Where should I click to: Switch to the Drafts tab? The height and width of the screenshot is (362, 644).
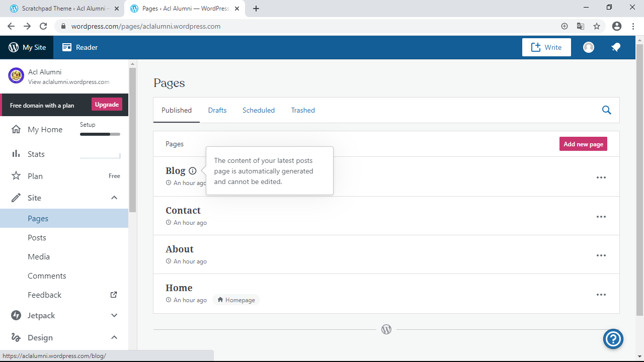tap(217, 110)
